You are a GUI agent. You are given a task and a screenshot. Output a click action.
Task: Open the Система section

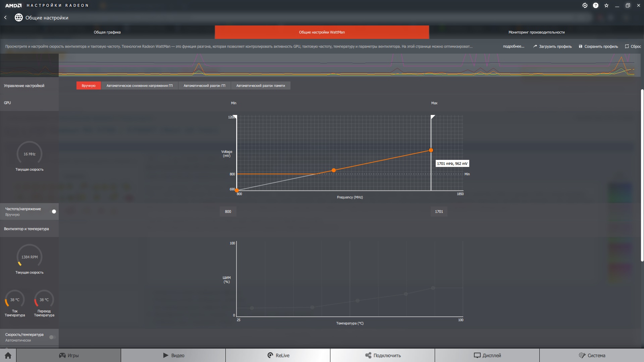(x=592, y=355)
